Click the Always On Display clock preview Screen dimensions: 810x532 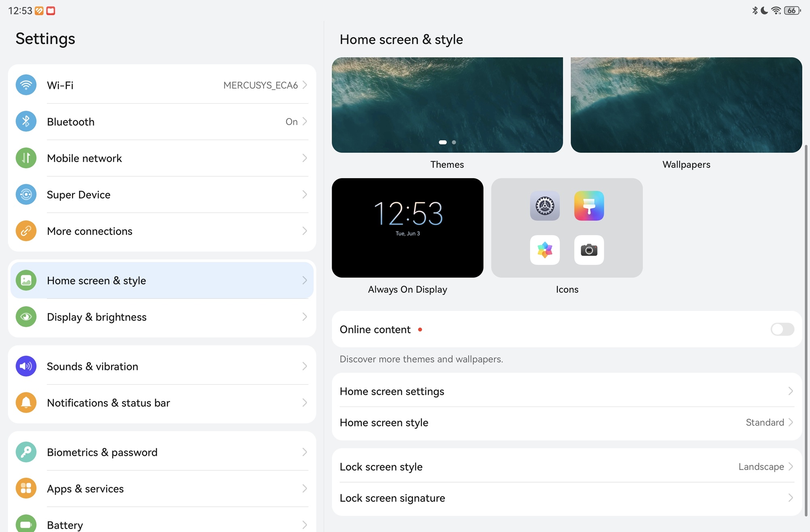pos(407,228)
